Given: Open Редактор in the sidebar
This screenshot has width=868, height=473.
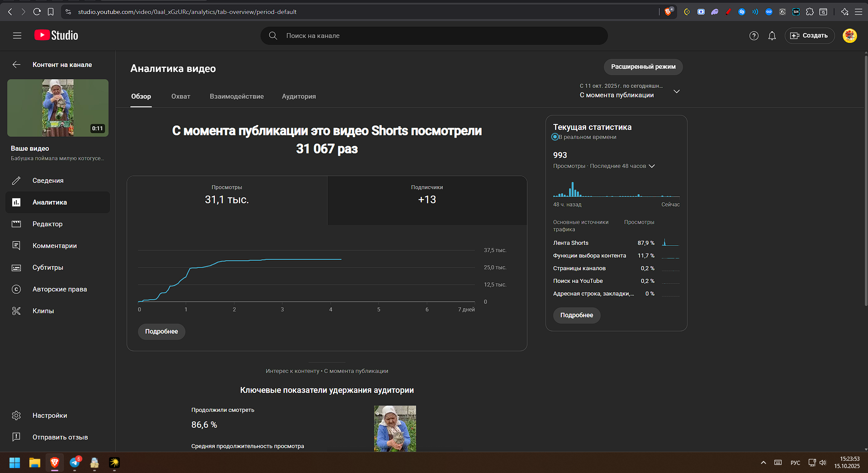Looking at the screenshot, I should click(47, 224).
